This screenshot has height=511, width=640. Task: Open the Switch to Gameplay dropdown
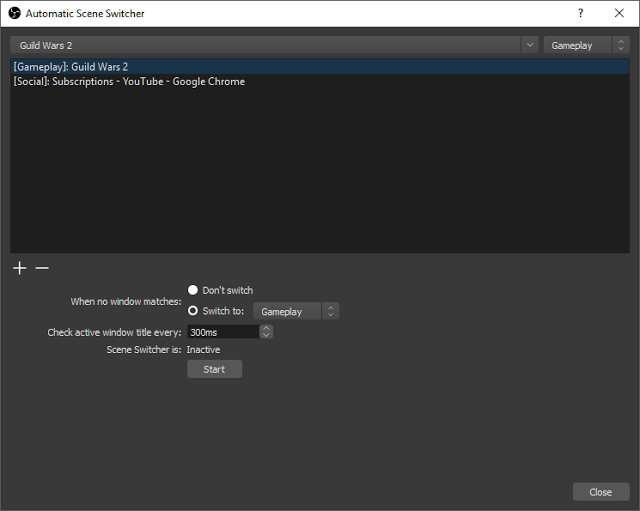(x=296, y=311)
